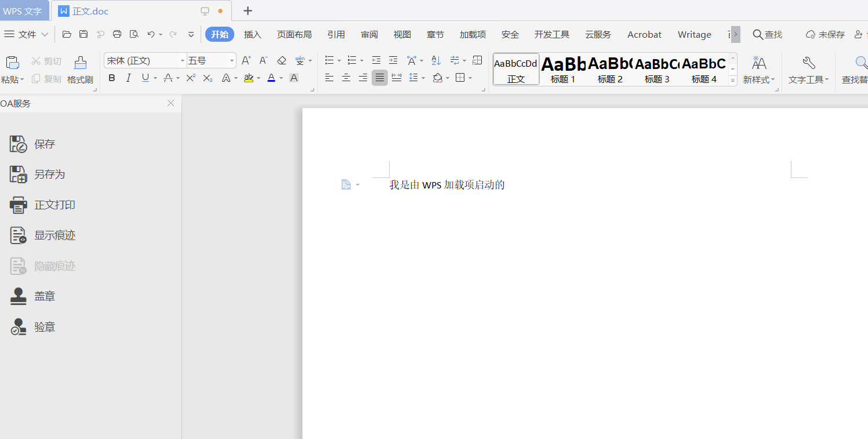Viewport: 868px width, 439px height.
Task: Toggle Bold formatting
Action: [x=112, y=78]
